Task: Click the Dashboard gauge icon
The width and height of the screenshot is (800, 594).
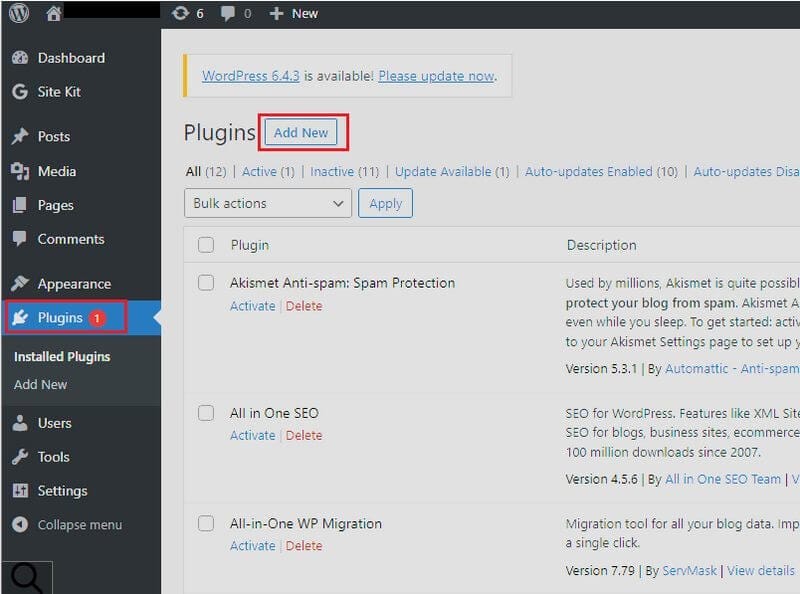Action: tap(20, 58)
